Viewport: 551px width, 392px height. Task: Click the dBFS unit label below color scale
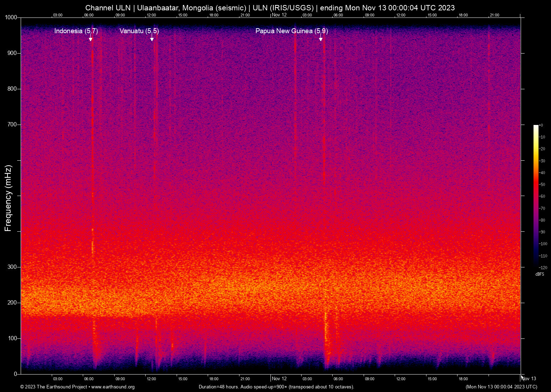click(540, 274)
